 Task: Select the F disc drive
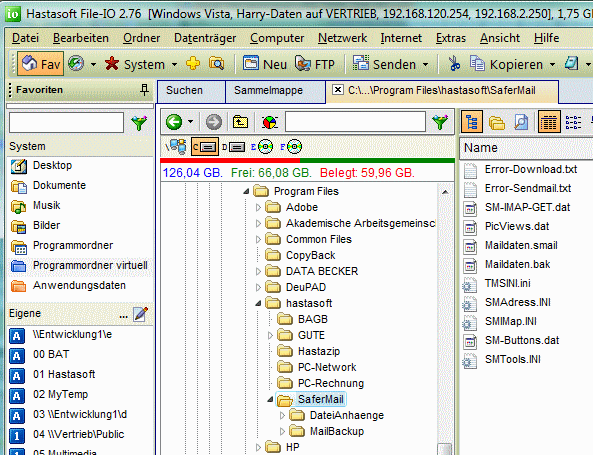pos(291,147)
